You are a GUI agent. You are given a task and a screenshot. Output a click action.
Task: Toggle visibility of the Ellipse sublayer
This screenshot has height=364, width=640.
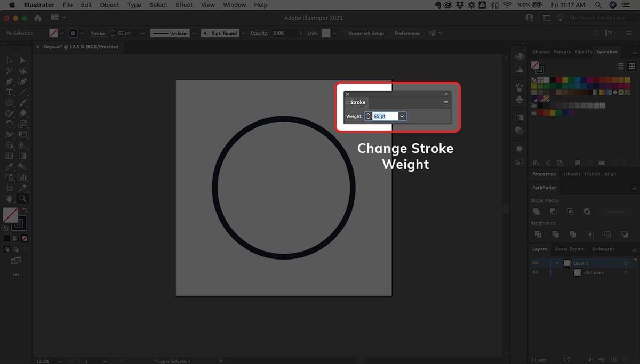click(x=535, y=272)
